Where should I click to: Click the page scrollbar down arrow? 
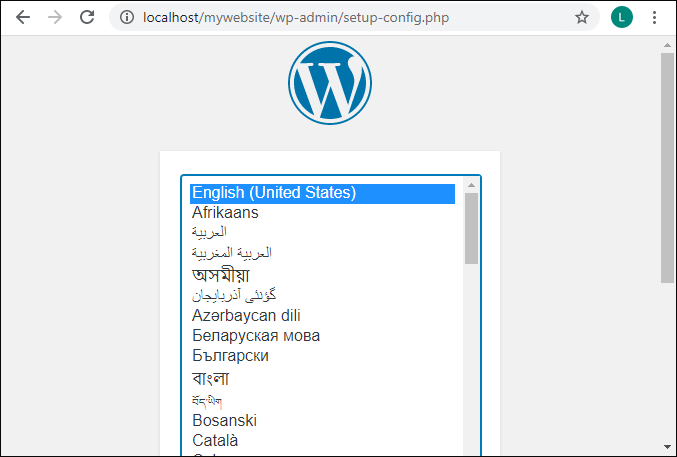point(667,447)
